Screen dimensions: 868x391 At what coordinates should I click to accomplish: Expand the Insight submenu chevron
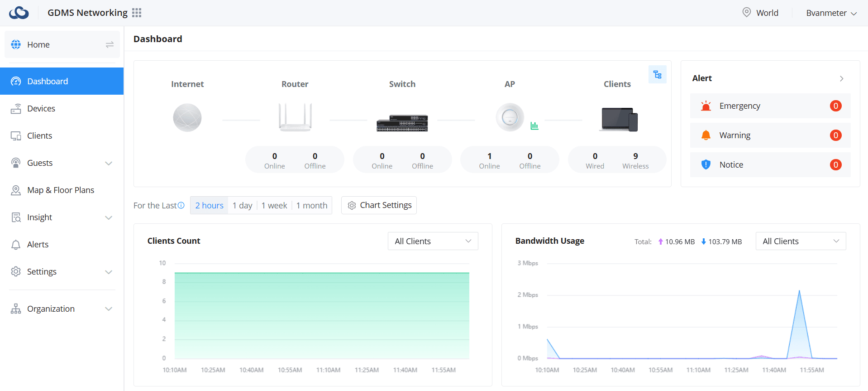pyautogui.click(x=109, y=217)
